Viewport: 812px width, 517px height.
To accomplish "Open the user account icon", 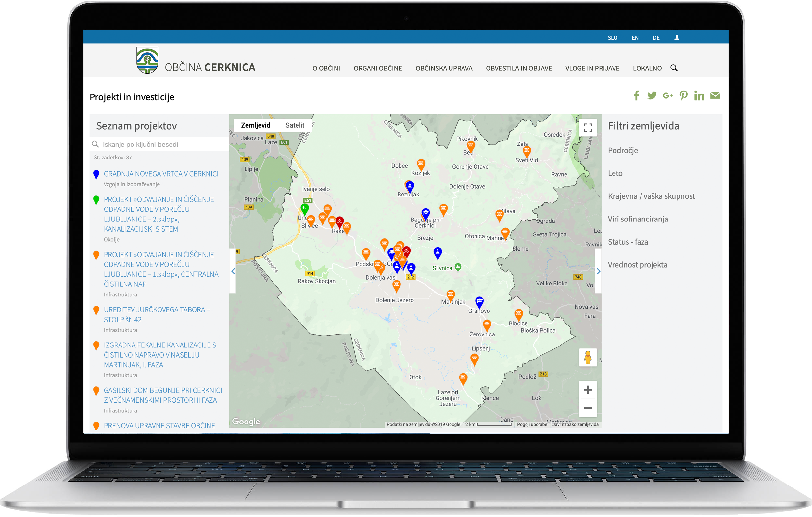I will click(677, 38).
